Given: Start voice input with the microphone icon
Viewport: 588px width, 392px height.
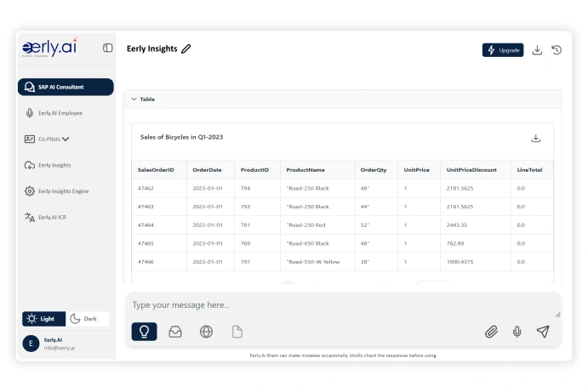Looking at the screenshot, I should 517,332.
